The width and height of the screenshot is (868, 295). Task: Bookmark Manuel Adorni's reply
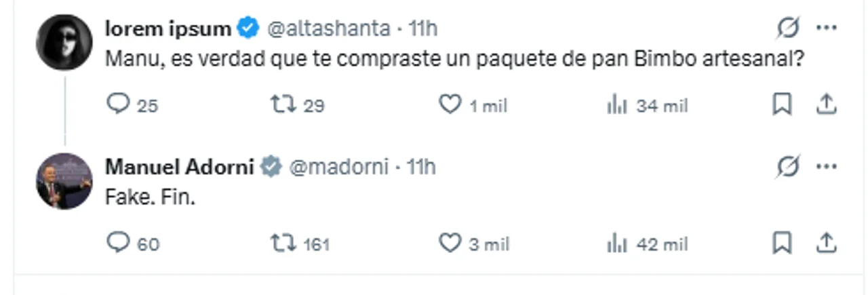pos(783,242)
